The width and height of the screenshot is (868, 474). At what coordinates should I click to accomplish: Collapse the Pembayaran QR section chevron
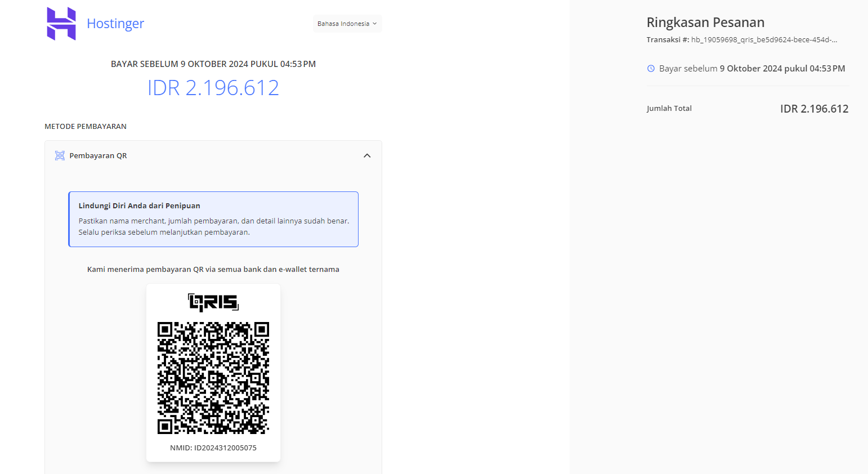(x=367, y=156)
